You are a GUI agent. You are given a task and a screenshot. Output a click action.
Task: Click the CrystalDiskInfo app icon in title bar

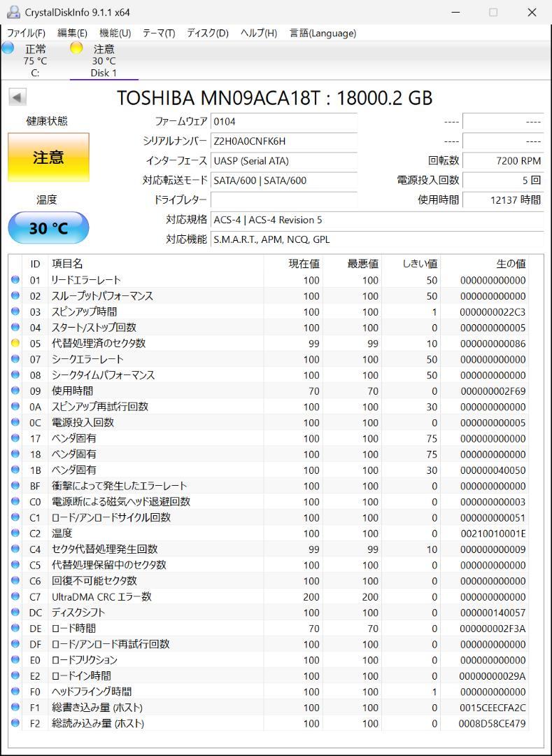13,12
